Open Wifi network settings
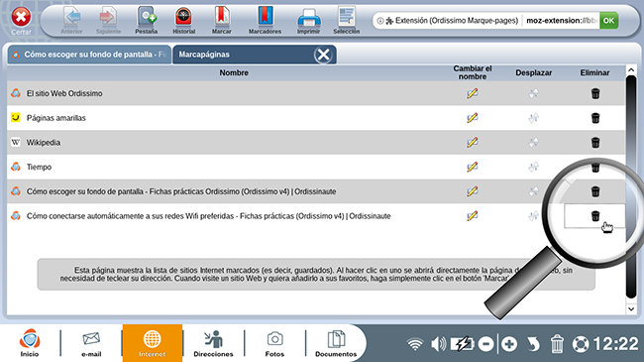644x362 pixels. pyautogui.click(x=415, y=344)
